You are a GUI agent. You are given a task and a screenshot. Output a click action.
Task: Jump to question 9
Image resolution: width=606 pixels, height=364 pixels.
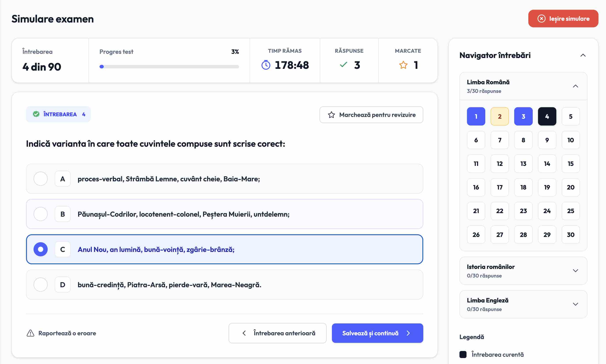[x=547, y=140]
